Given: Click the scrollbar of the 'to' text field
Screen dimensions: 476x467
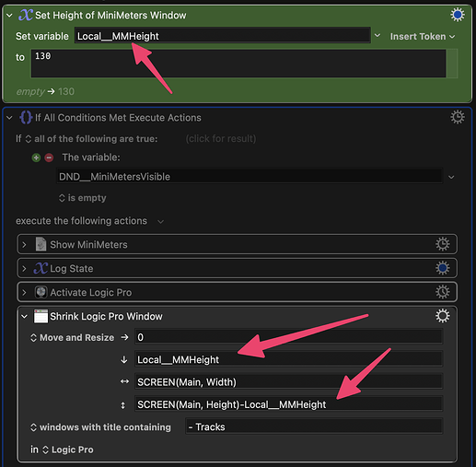Looking at the screenshot, I should [x=452, y=64].
